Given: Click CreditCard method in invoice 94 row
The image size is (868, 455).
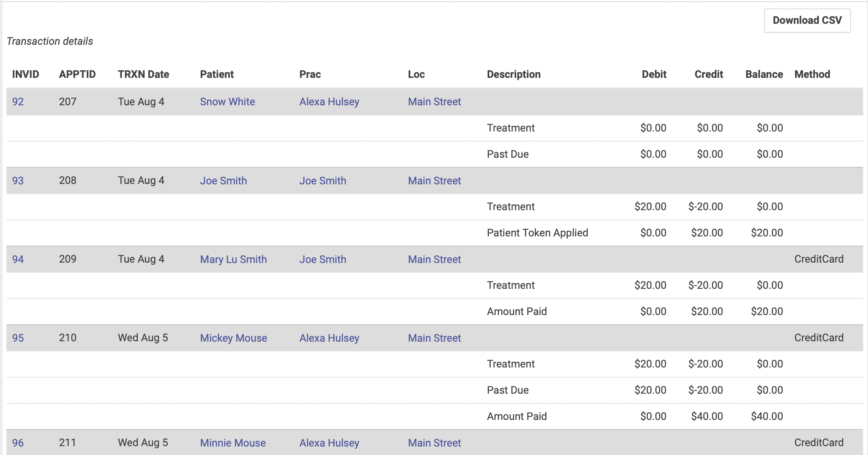Looking at the screenshot, I should (x=819, y=259).
